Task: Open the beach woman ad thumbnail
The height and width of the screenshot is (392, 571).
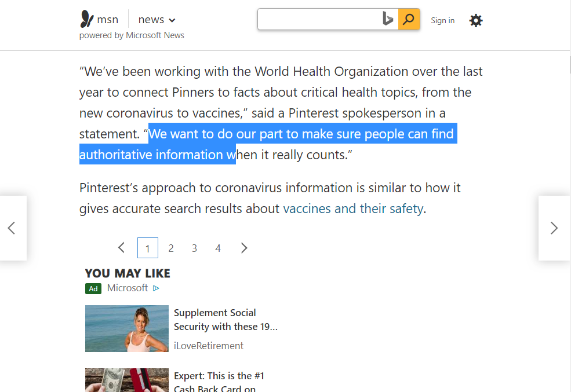Action: [x=127, y=328]
